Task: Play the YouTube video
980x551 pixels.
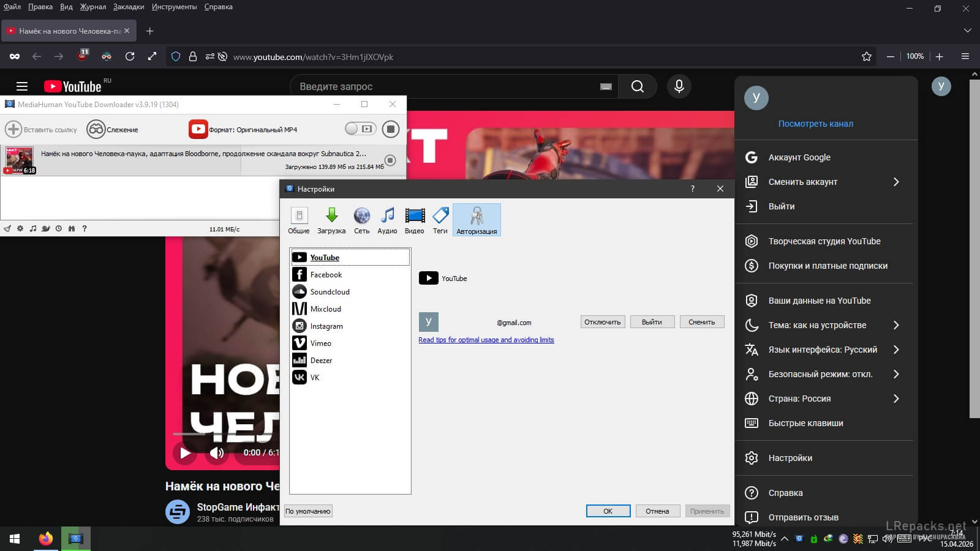Action: pos(185,452)
